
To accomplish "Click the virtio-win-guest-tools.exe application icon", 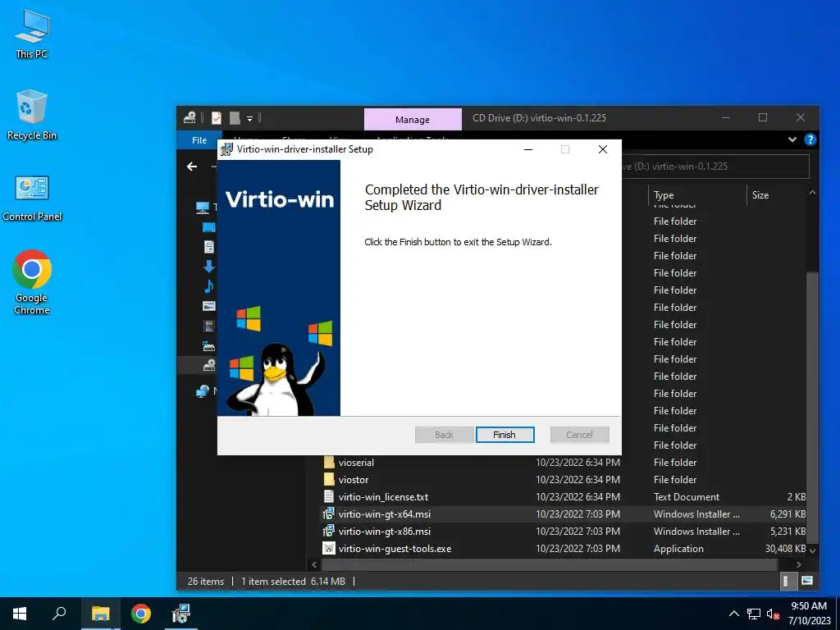I will pyautogui.click(x=328, y=549).
